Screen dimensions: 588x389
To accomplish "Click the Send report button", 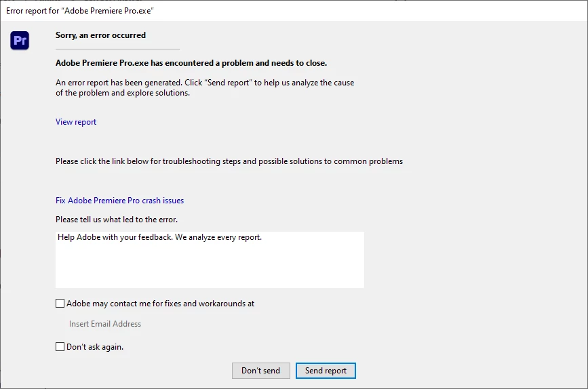I will pos(326,371).
